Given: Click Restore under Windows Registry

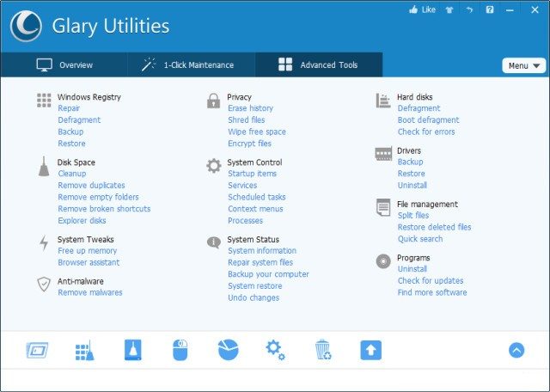Looking at the screenshot, I should click(x=72, y=144).
